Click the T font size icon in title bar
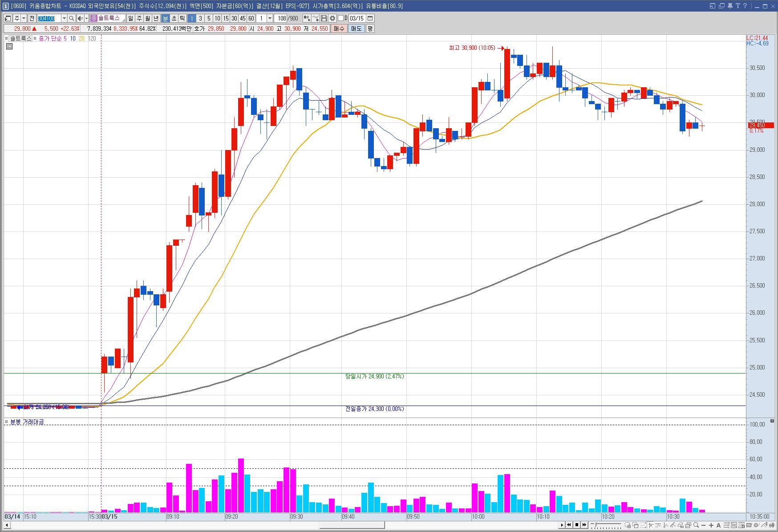778x532 pixels. [x=737, y=6]
